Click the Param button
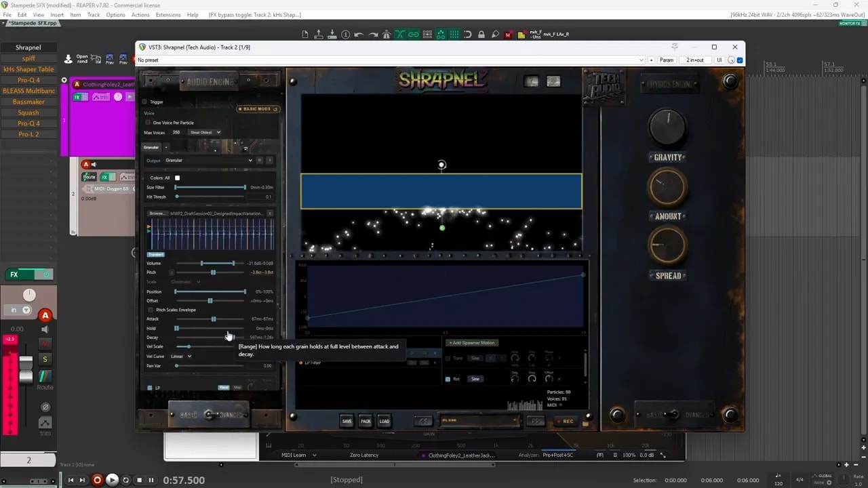Viewport: 868px width, 488px height. pos(667,60)
